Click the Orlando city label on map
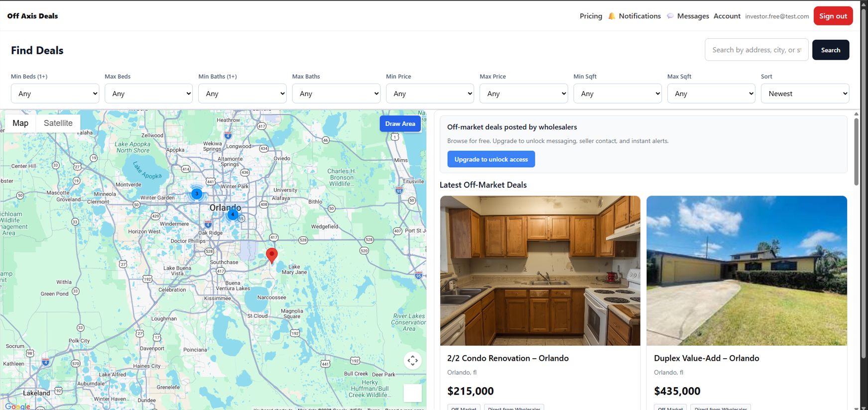868x410 pixels. coord(225,207)
